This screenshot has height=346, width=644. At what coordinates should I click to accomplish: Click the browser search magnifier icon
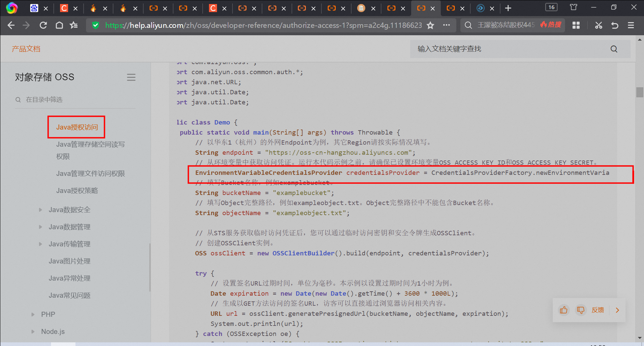(x=468, y=25)
